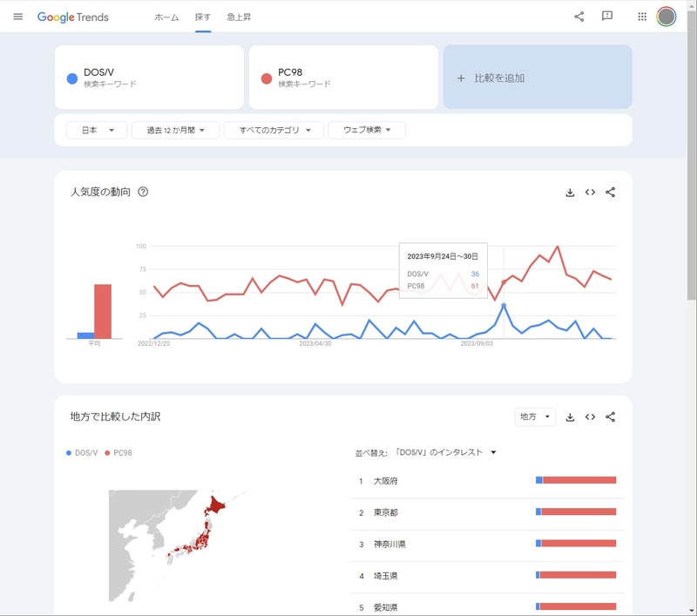Open the hamburger navigation menu

tap(18, 16)
